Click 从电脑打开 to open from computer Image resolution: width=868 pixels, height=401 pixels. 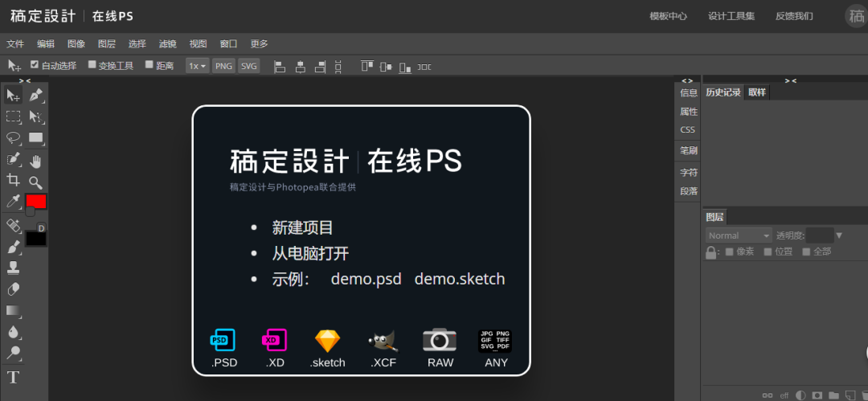(x=310, y=254)
